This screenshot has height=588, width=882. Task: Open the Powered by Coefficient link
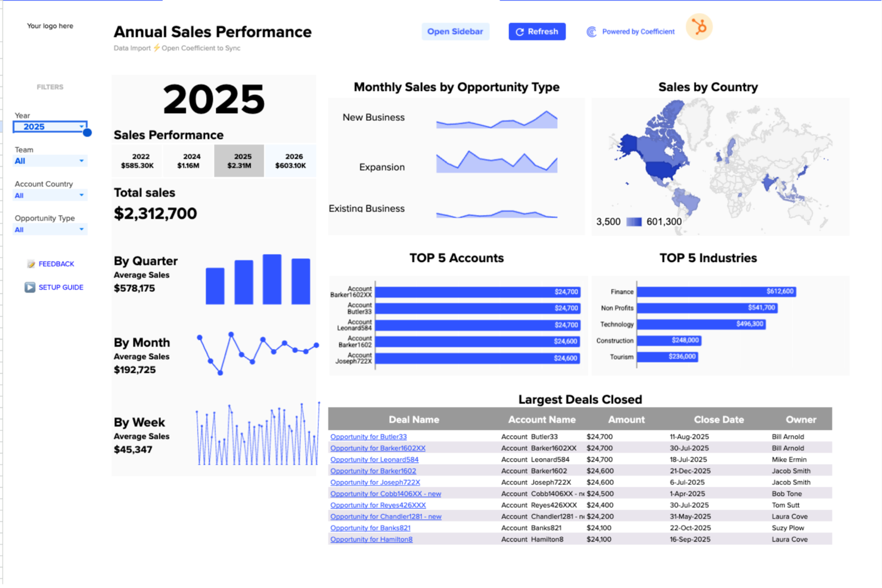click(x=638, y=32)
